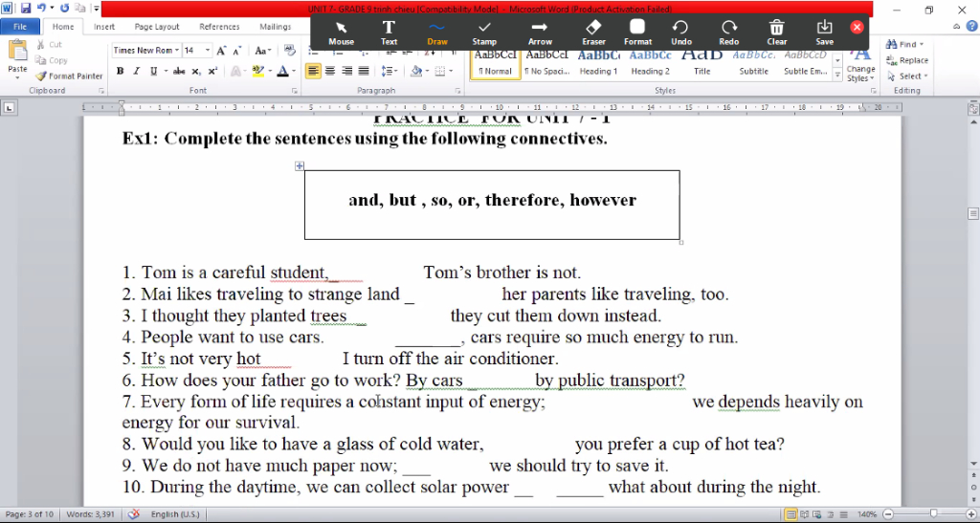Toggle Justify alignment
The height and width of the screenshot is (523, 980).
363,71
